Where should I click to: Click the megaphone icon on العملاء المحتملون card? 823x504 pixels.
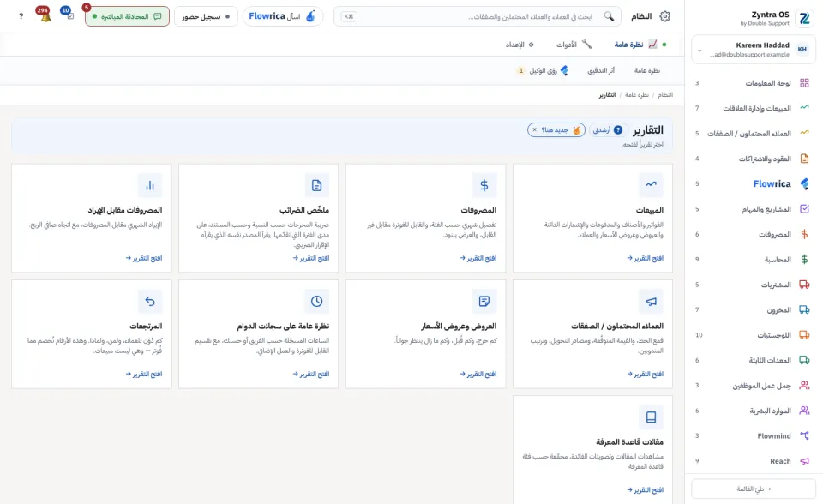(651, 301)
